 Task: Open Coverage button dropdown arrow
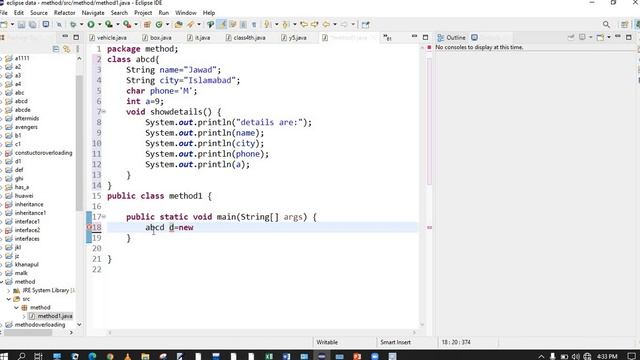118,24
